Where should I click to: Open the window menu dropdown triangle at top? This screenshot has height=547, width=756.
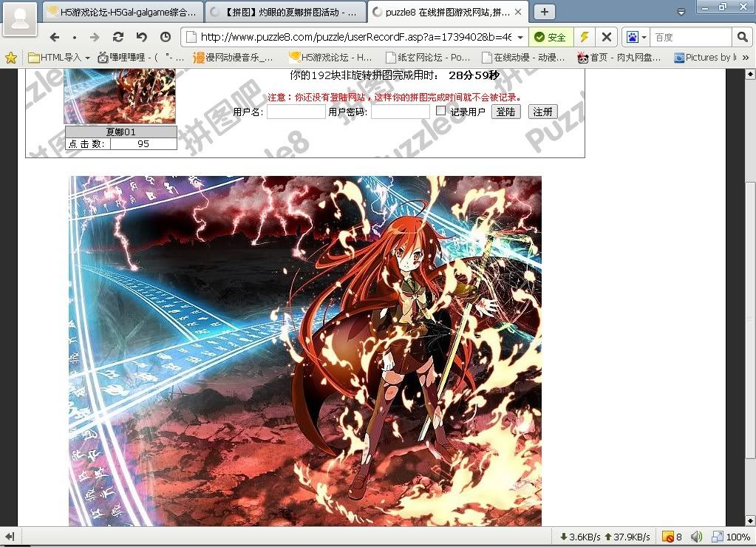click(681, 12)
